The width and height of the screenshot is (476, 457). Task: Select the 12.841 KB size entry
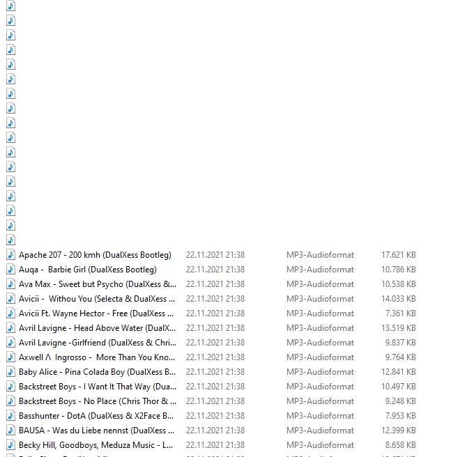tap(399, 372)
